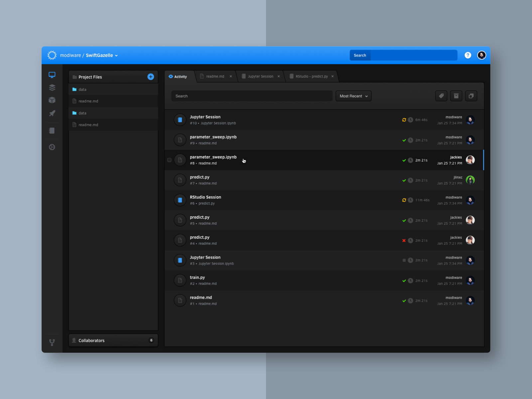Click the archive icon in activity toolbar

[456, 96]
